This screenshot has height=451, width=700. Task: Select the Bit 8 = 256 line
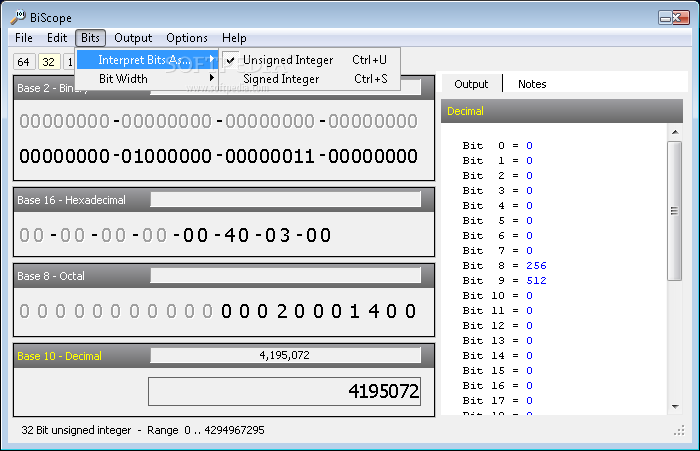click(x=504, y=266)
